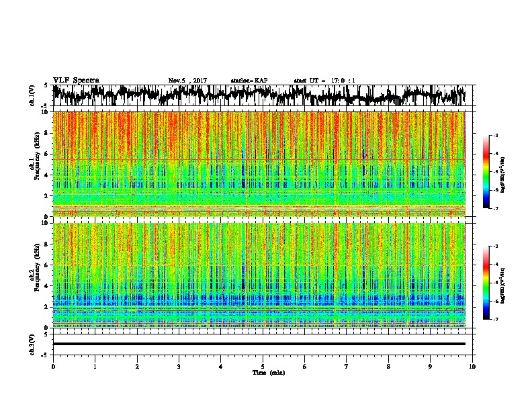The width and height of the screenshot is (532, 411).
Task: Click the "VLF Spectra" title text
Action: tap(76, 81)
